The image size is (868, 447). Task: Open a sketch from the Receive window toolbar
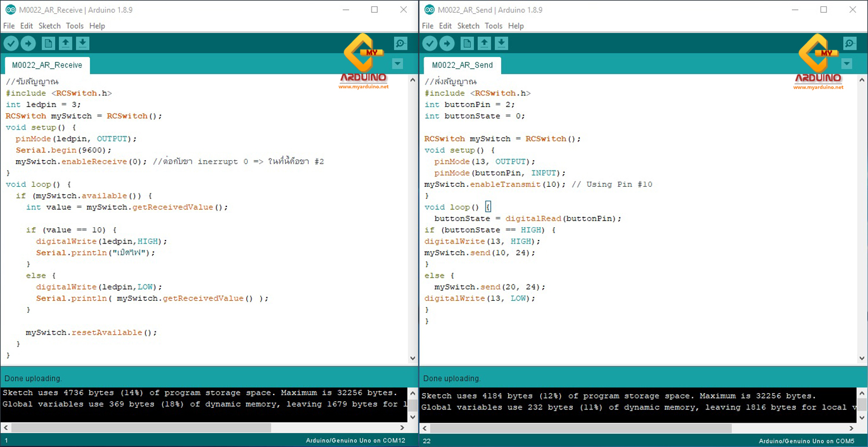pyautogui.click(x=65, y=43)
